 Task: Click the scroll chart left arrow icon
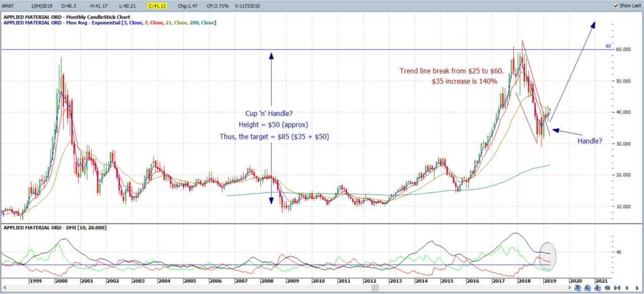(627, 288)
